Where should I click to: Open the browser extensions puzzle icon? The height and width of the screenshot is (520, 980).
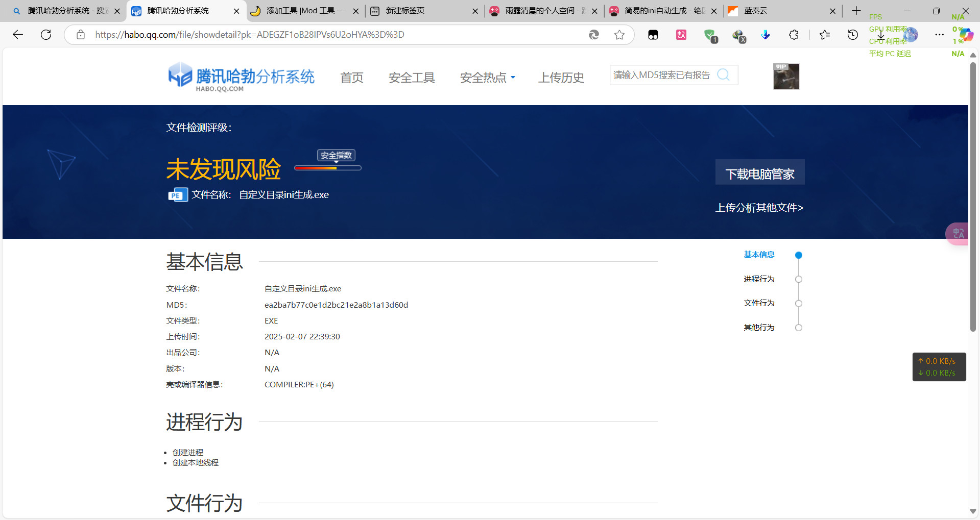(x=794, y=35)
